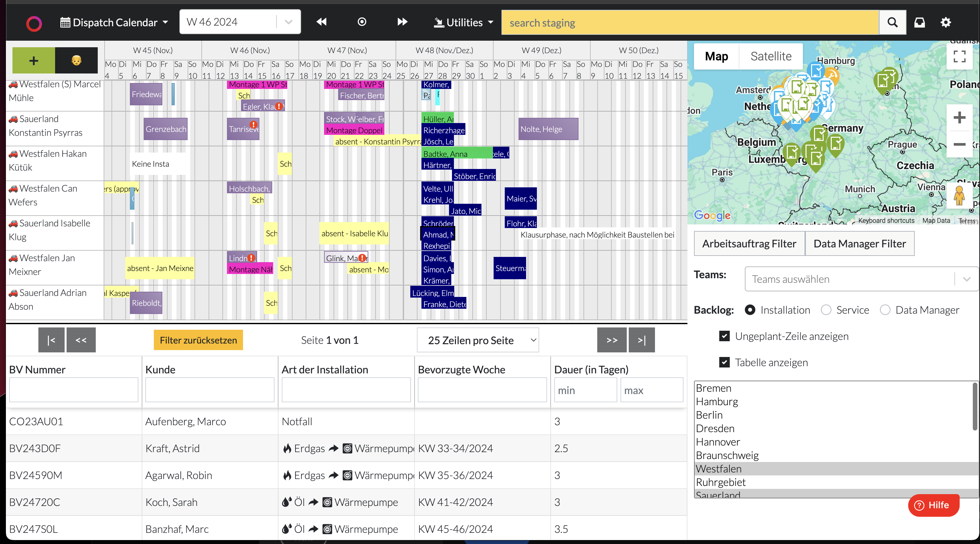Open the inbox tray icon

point(920,22)
